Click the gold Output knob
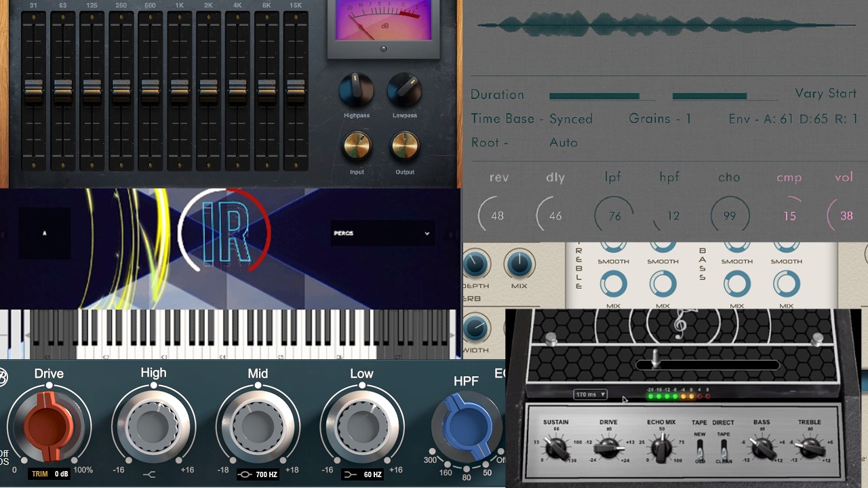This screenshot has height=488, width=868. click(x=405, y=146)
